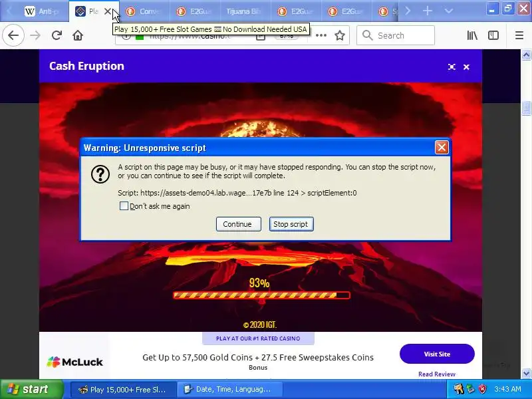This screenshot has height=399, width=532.
Task: Open the browser home page
Action: (78, 35)
